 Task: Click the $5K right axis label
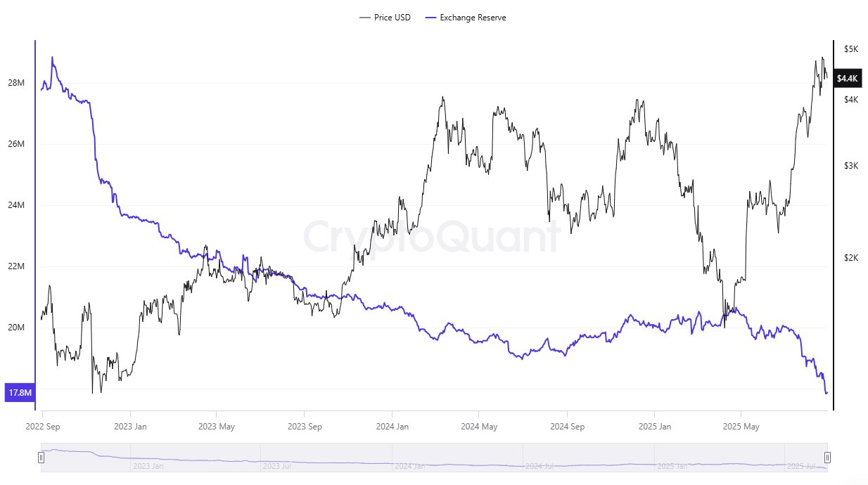click(851, 48)
